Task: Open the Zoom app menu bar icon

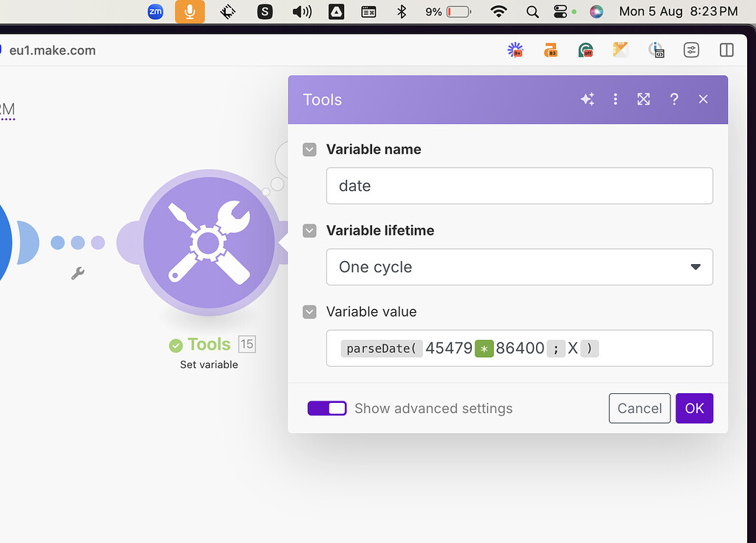Action: (155, 12)
